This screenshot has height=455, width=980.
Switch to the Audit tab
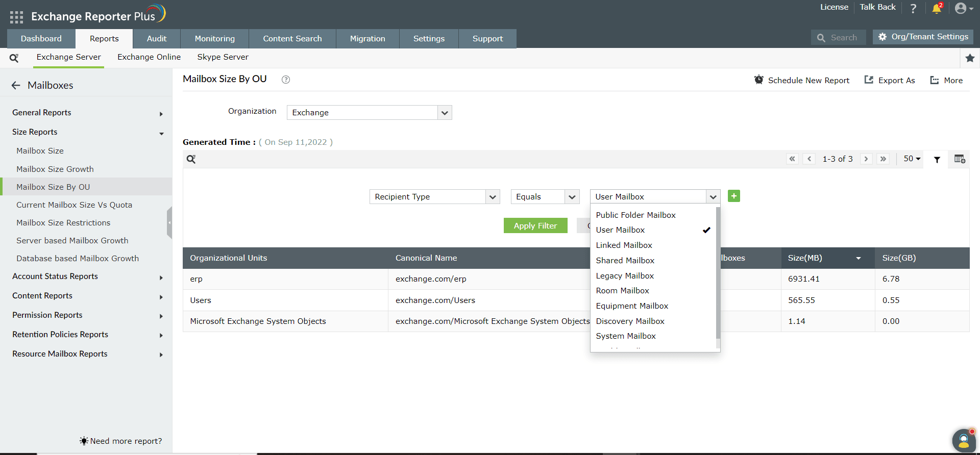point(157,39)
